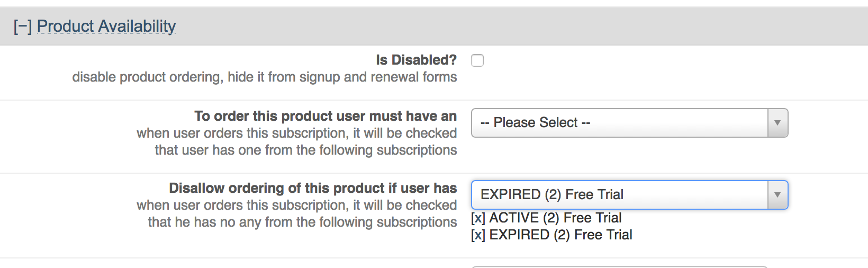Click arrow button on EXPIRED Free Trial dropdown

(x=777, y=195)
